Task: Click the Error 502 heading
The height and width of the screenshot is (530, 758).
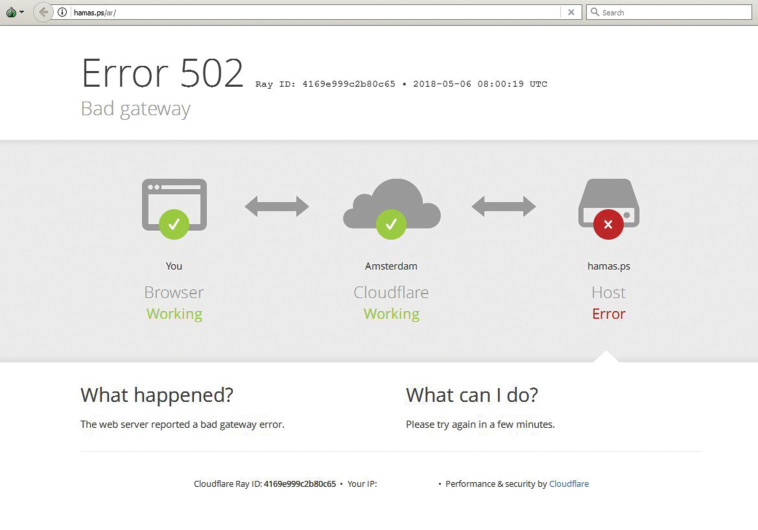Action: click(162, 73)
